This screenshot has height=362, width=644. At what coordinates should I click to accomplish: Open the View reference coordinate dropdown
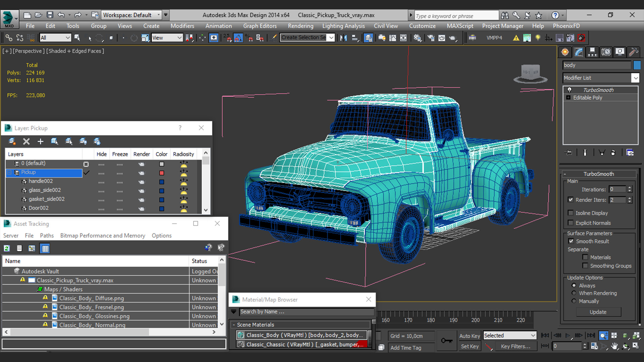167,38
